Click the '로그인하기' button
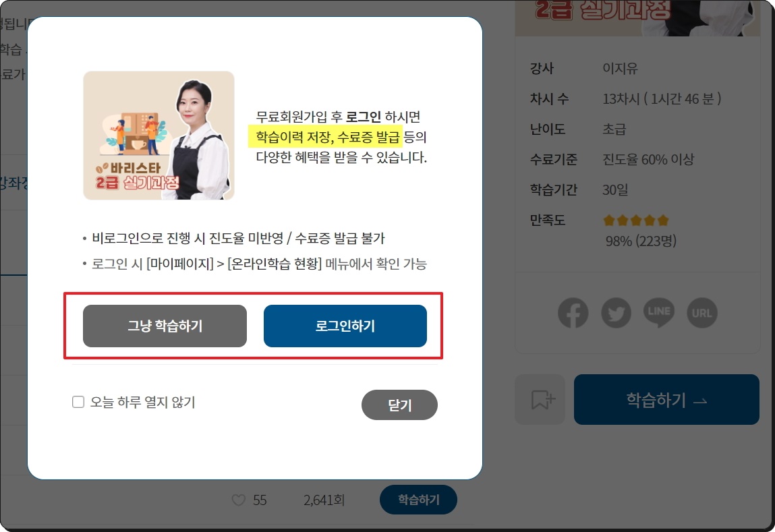Viewport: 775px width, 532px height. point(345,326)
